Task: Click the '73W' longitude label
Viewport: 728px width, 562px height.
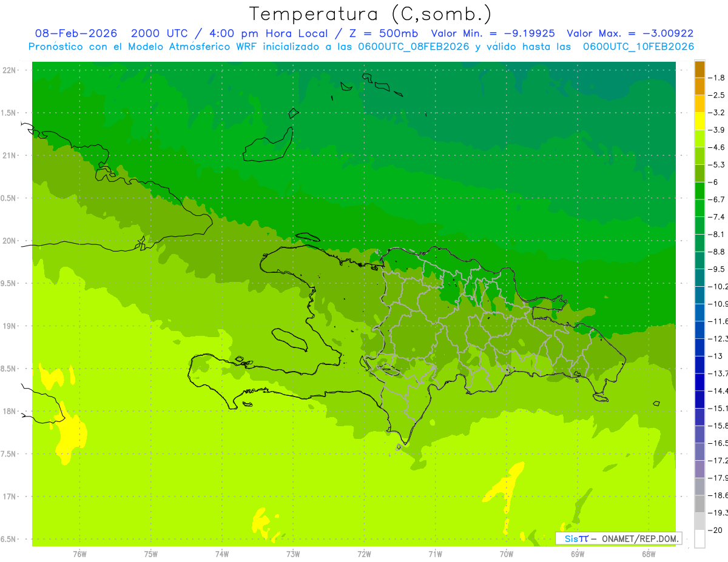Action: (293, 554)
